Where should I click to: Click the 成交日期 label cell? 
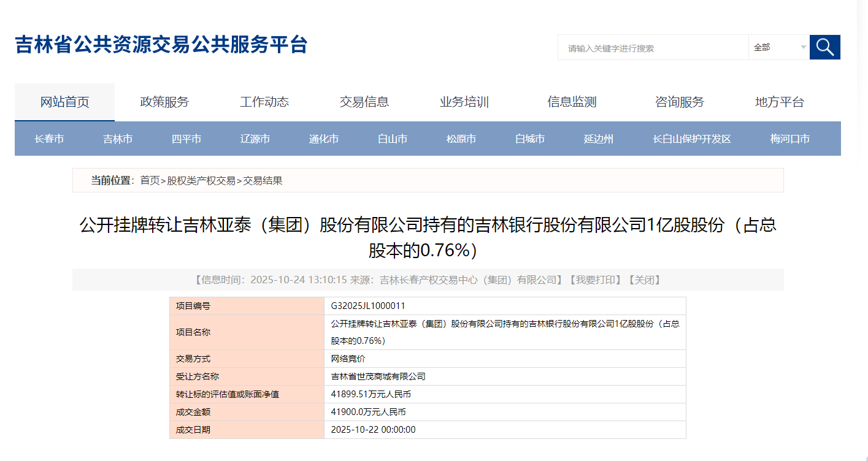coord(247,430)
